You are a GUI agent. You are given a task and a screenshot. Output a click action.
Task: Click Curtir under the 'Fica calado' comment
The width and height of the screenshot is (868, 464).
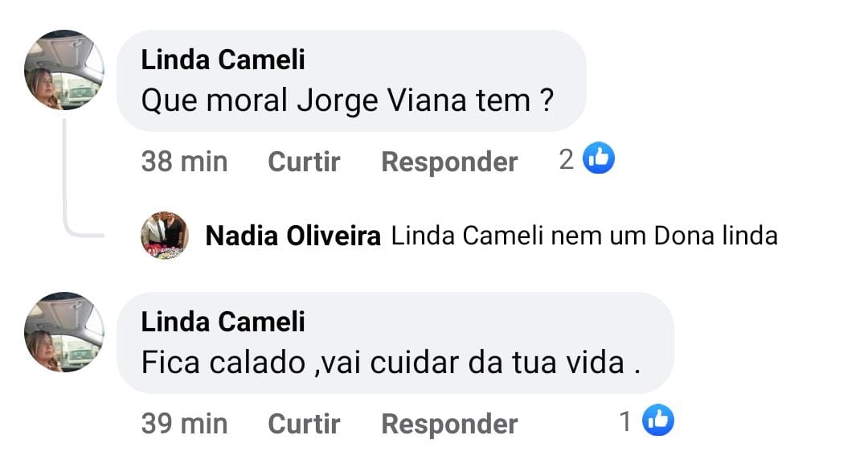point(304,424)
